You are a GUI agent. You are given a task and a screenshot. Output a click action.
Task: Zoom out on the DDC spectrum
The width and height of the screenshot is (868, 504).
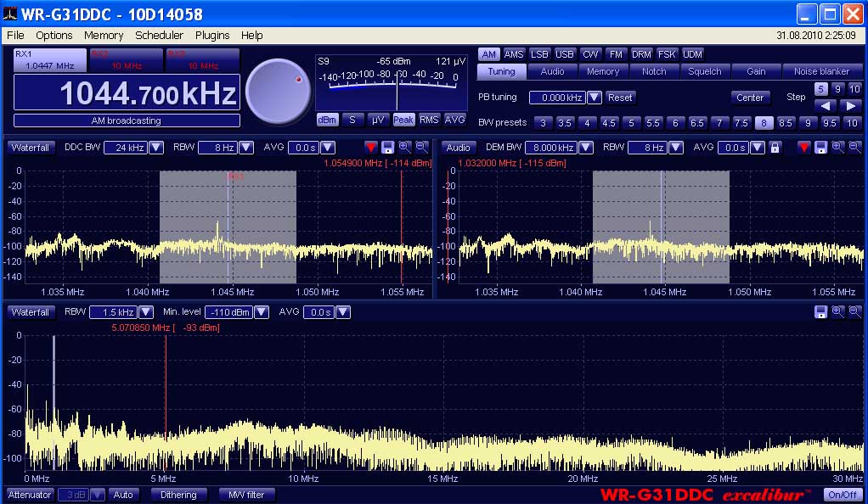422,147
